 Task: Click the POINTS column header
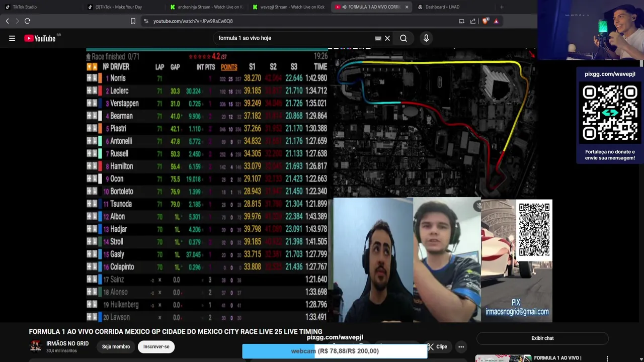229,67
